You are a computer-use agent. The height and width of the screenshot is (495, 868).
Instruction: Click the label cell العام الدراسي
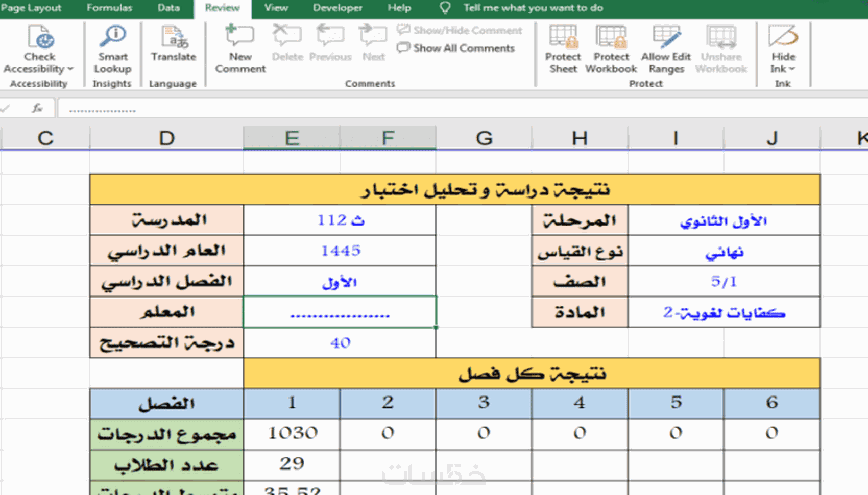tap(167, 251)
